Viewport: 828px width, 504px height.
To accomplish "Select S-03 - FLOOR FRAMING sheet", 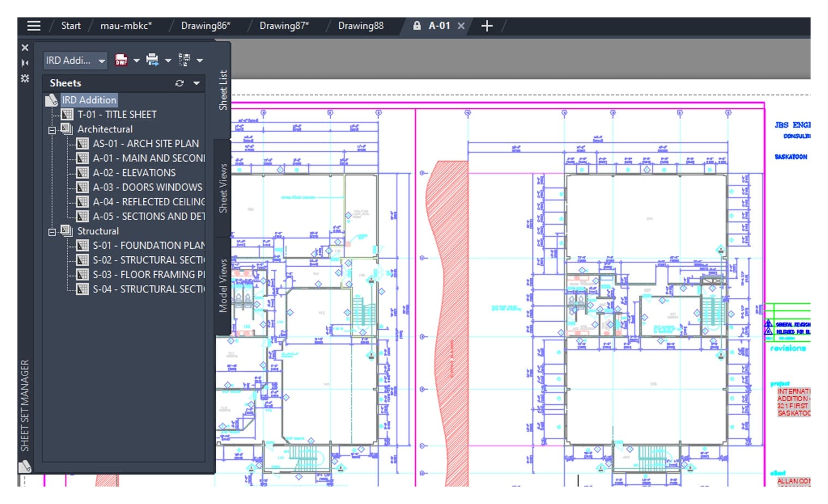I will pos(148,275).
